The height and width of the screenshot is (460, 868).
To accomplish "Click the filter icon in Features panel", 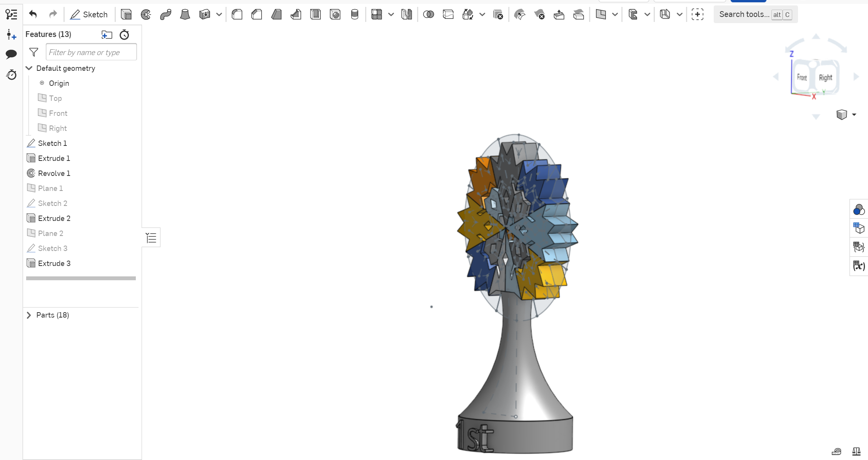I will coord(33,52).
